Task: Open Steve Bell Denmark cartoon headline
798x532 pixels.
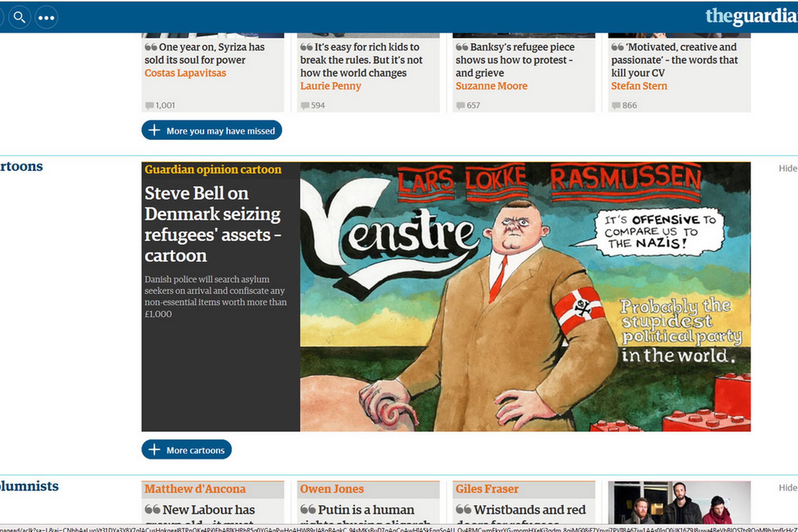Action: 213,224
